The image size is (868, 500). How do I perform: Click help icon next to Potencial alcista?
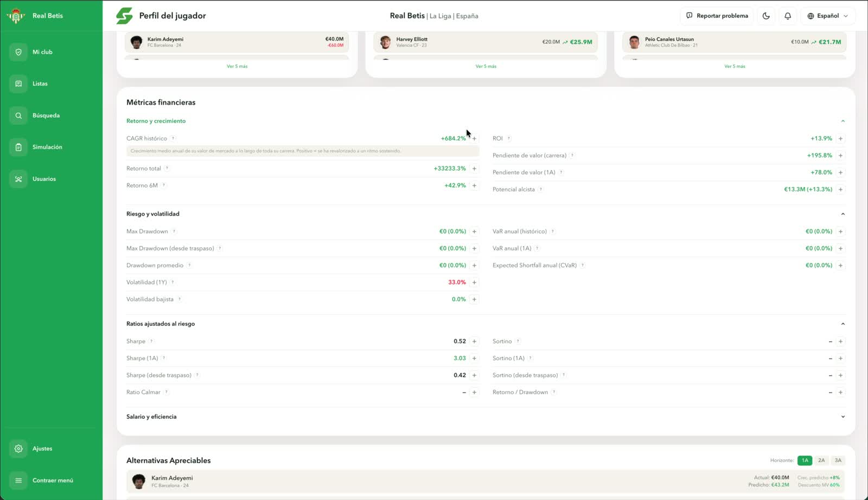[541, 189]
